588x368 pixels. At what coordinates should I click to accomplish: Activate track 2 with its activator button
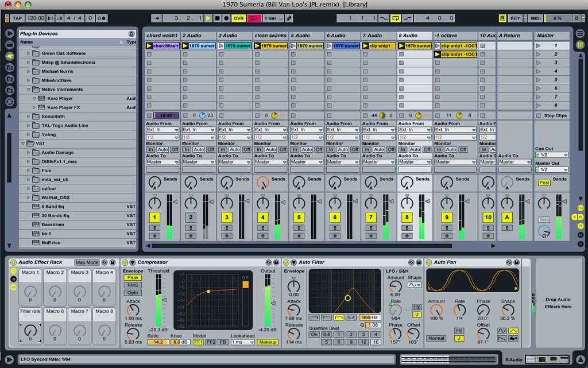[191, 217]
